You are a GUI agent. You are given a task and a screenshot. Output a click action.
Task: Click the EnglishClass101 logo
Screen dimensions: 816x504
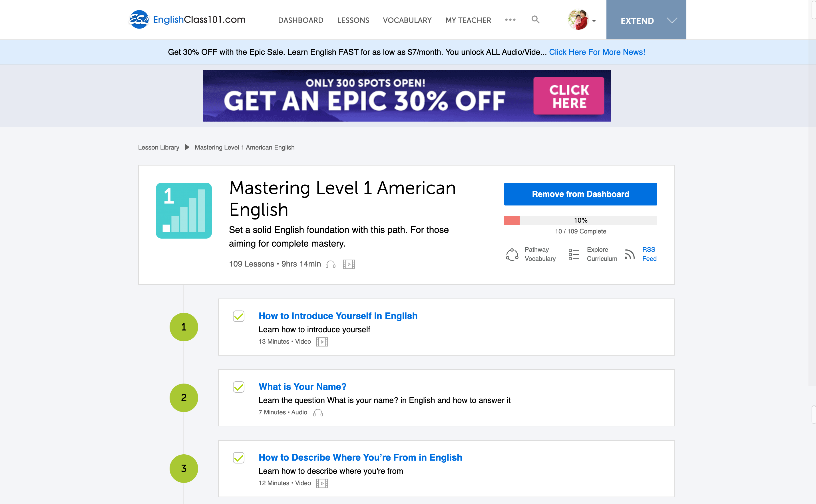[x=187, y=20]
